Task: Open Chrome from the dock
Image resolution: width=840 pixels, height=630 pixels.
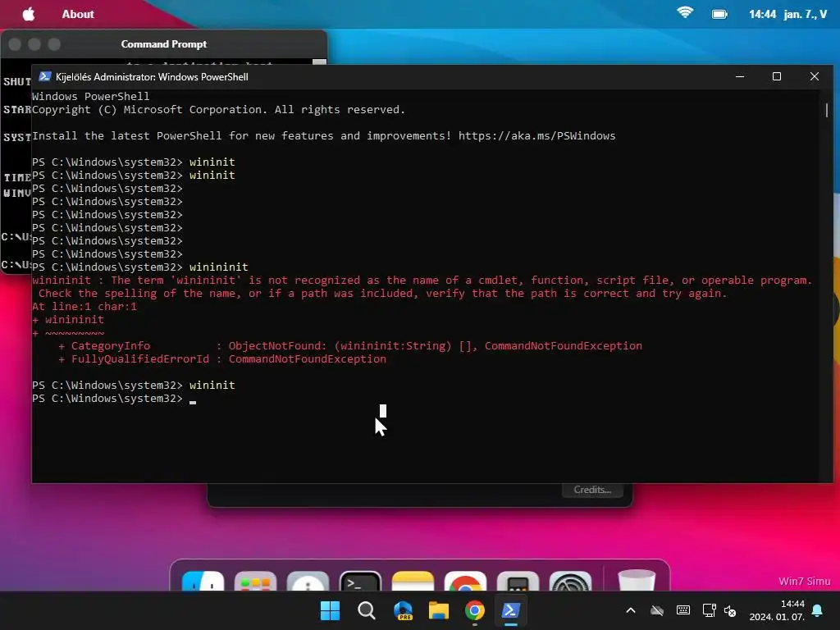Action: 466,581
